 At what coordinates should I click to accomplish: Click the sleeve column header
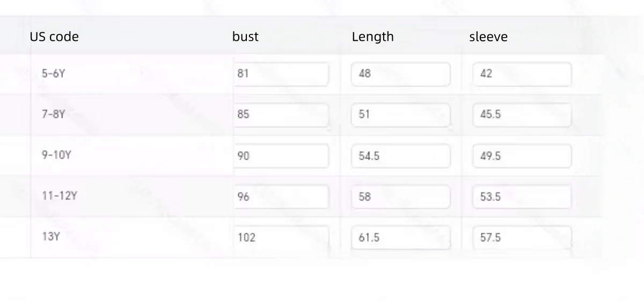click(488, 37)
